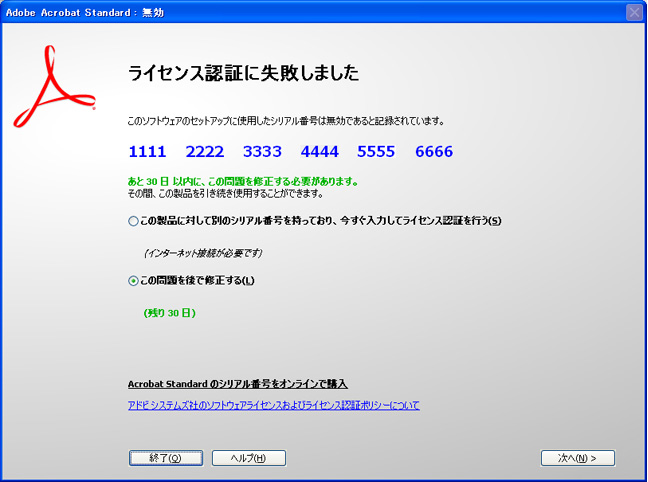Select the option to enter another serial number
The height and width of the screenshot is (482, 648).
click(x=133, y=221)
